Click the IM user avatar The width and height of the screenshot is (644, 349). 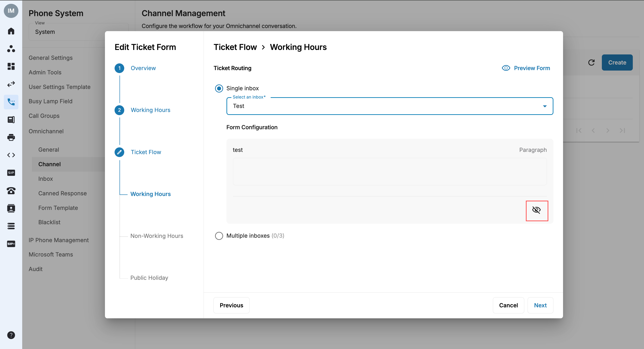(11, 11)
